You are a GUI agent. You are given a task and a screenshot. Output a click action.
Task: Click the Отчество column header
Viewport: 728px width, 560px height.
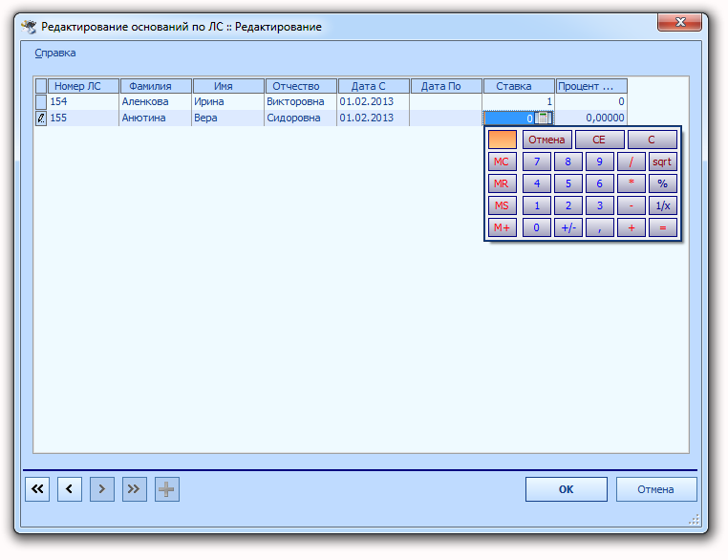click(x=301, y=86)
